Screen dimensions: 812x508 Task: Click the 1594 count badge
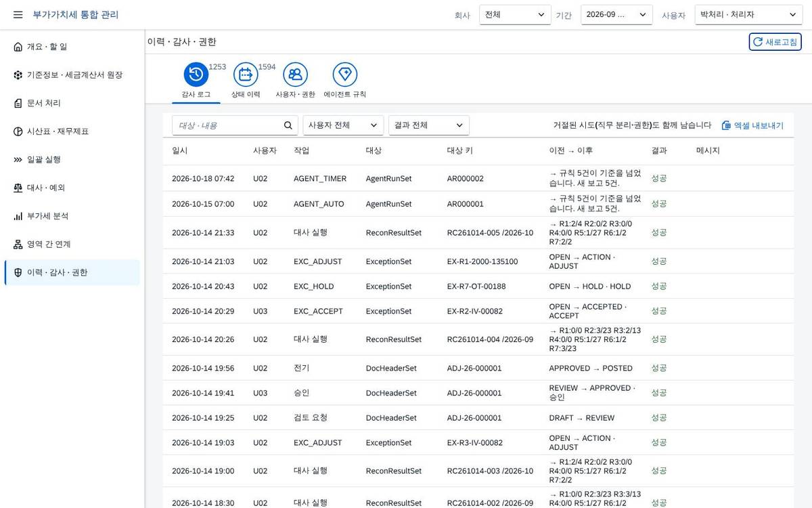(267, 67)
